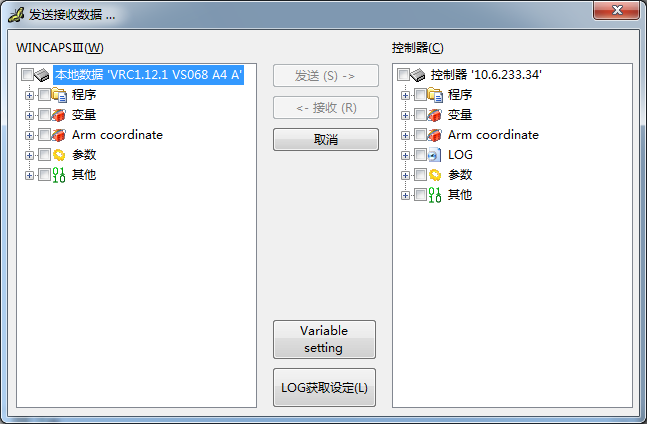This screenshot has height=424, width=647.
Task: Expand the 程序 node in WINCAPSIII tree
Action: click(x=29, y=95)
